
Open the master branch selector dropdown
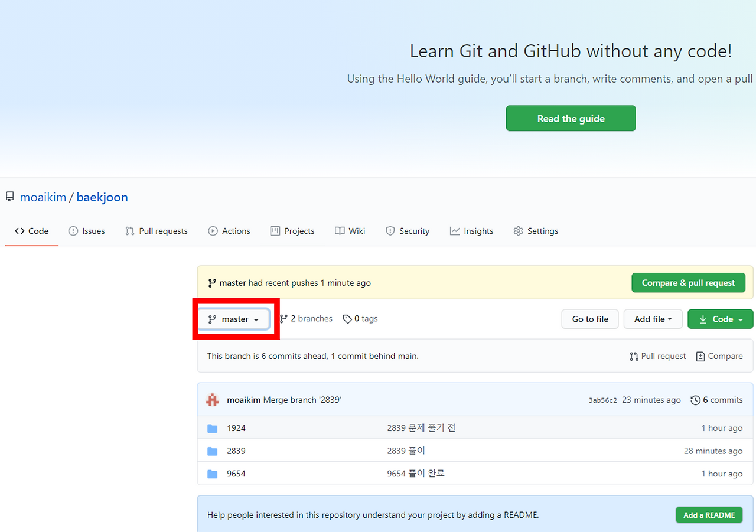point(234,319)
